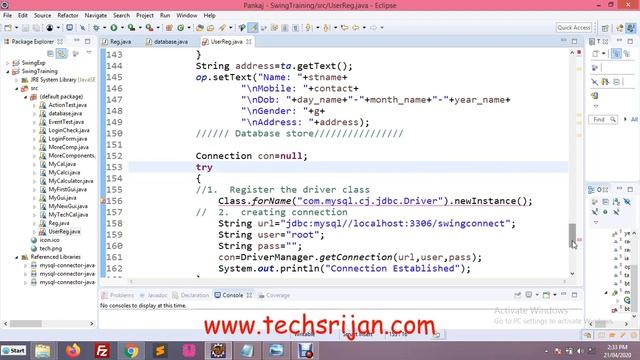640x360 pixels.
Task: Expand the SwingExp project node
Action: pyautogui.click(x=7, y=63)
